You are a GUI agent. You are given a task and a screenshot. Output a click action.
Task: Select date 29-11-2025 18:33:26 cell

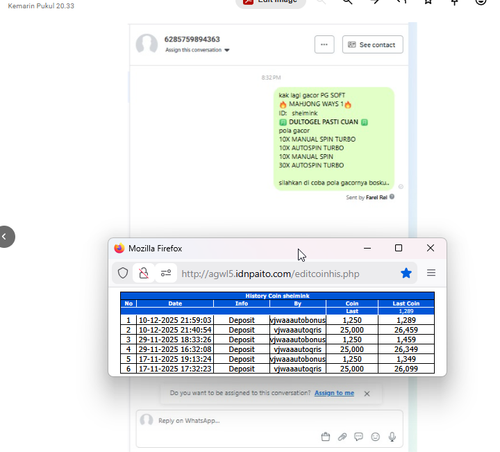point(175,340)
